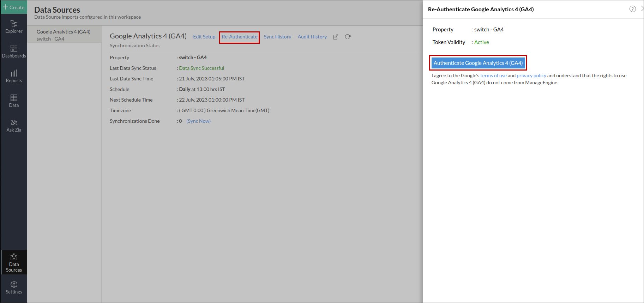Viewport: 644px width, 303px height.
Task: Click the Sync Now link
Action: 198,121
